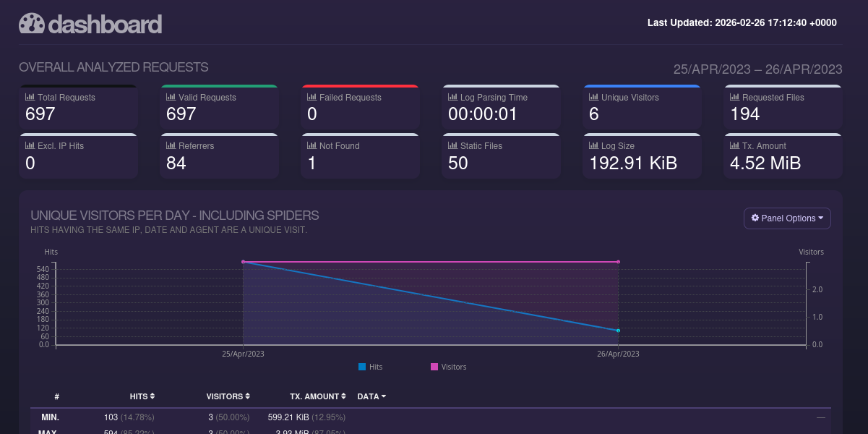Click the Log Parsing Time chart icon
The width and height of the screenshot is (868, 434).
pyautogui.click(x=452, y=97)
